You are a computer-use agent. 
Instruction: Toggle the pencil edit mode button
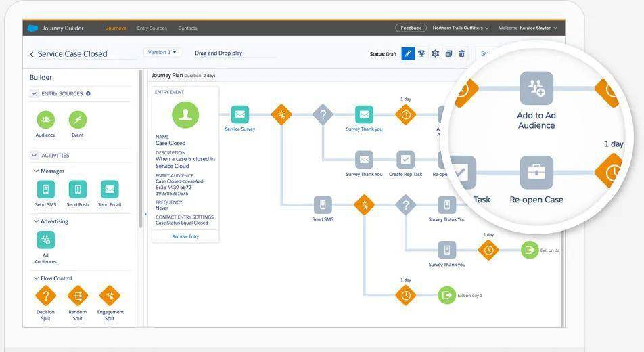click(408, 53)
